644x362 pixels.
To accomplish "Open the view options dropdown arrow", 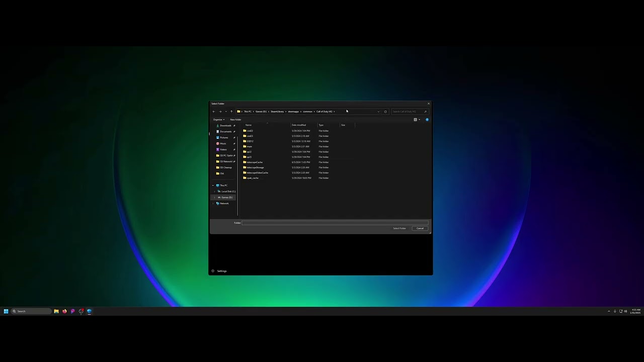I will [420, 120].
